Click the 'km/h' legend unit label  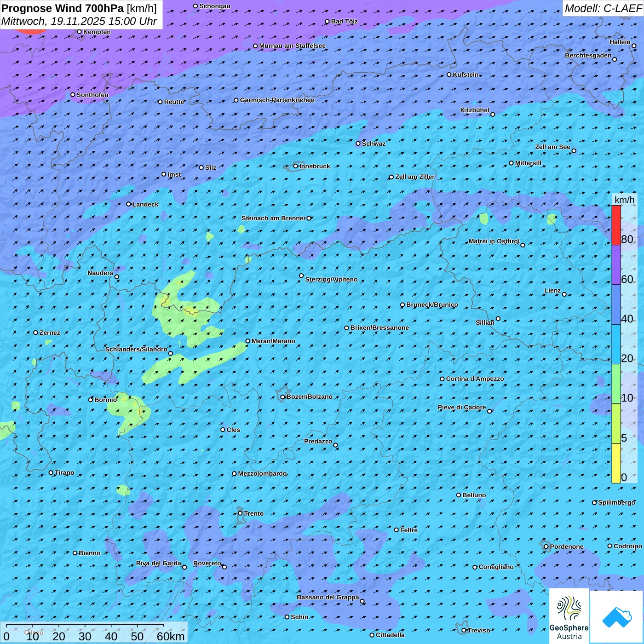pos(624,200)
